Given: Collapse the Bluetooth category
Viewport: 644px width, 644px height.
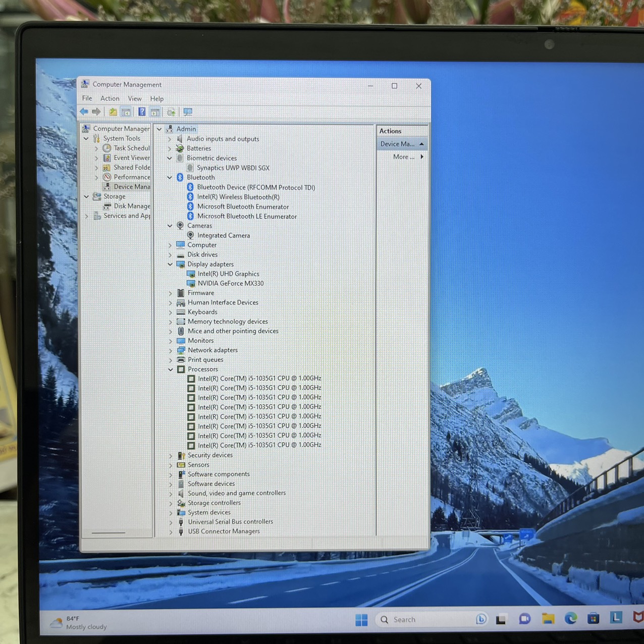Looking at the screenshot, I should pos(170,177).
